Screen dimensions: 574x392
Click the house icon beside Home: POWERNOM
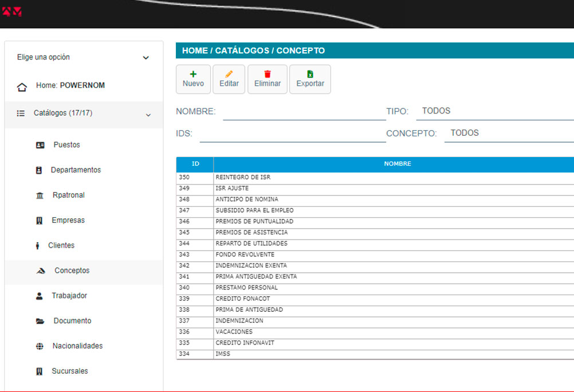point(22,87)
